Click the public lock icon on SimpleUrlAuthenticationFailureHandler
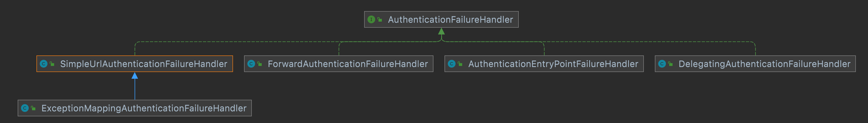868x123 pixels. (x=52, y=64)
